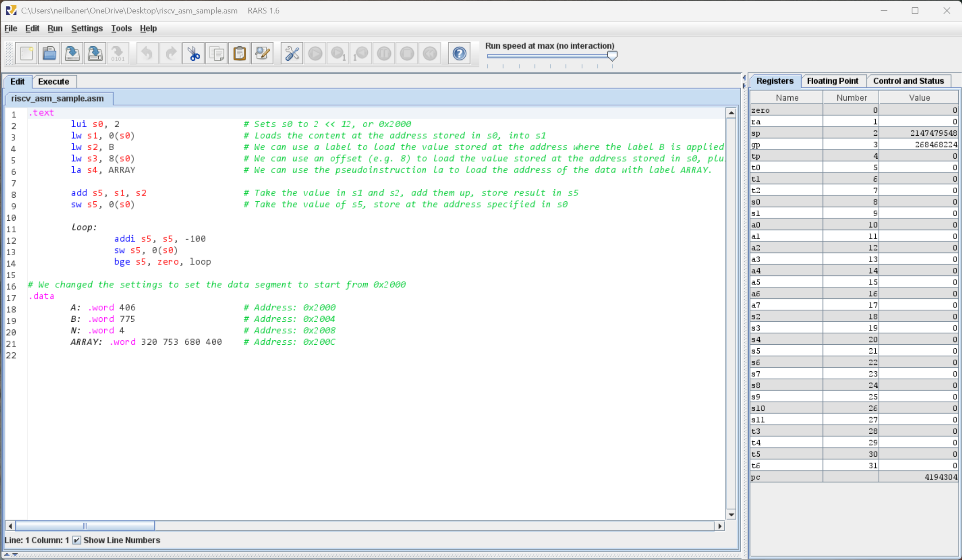Open the Settings menu
Image resolution: width=962 pixels, height=560 pixels.
click(87, 28)
